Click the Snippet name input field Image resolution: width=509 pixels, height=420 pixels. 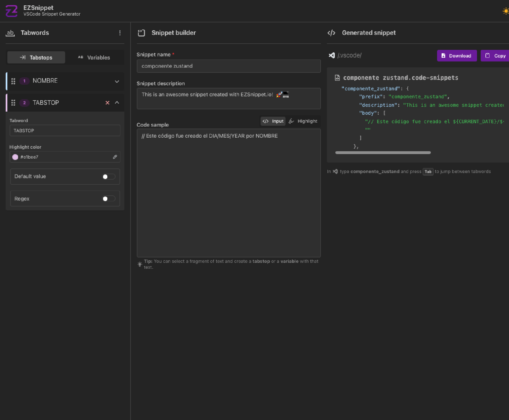(228, 66)
